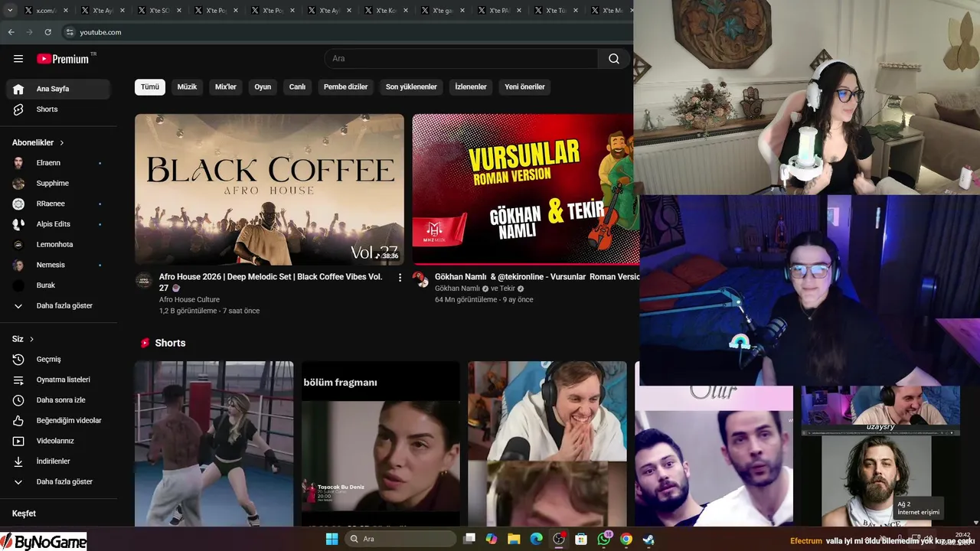Open the Windows Start menu
980x551 pixels.
tap(332, 539)
